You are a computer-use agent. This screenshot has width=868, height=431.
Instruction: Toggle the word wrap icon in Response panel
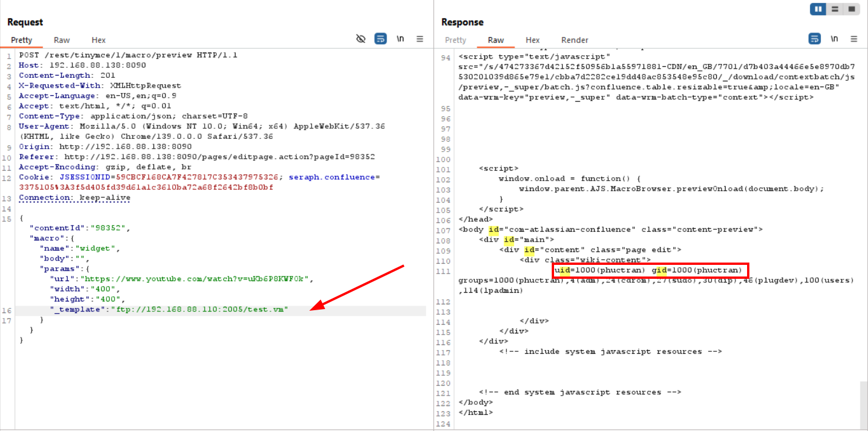tap(815, 39)
